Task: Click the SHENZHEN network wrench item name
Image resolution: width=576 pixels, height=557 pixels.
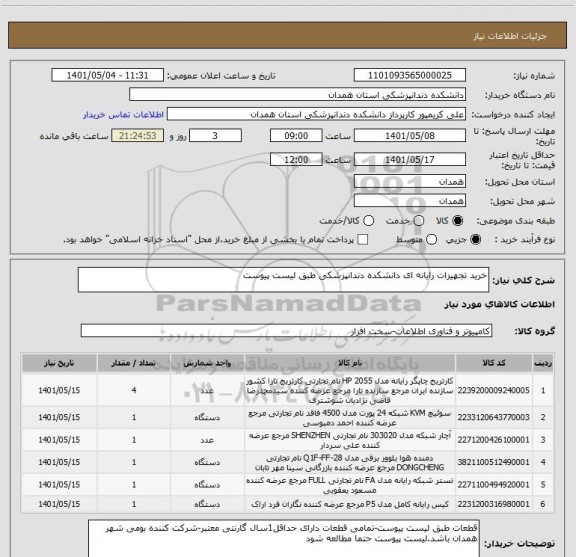Action: click(350, 440)
